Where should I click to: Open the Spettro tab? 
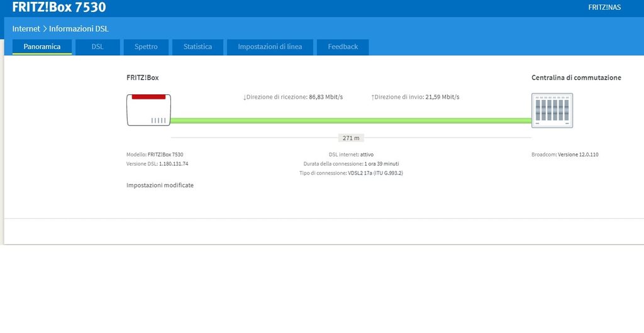[146, 46]
